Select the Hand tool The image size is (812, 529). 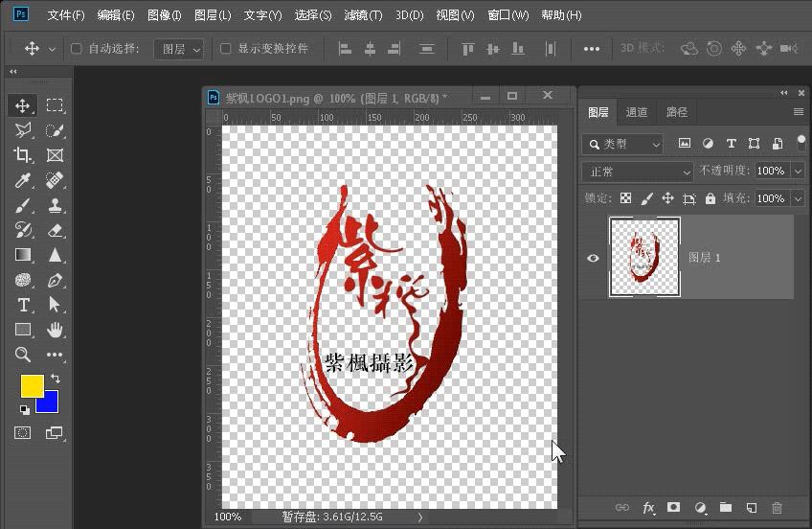tap(55, 330)
